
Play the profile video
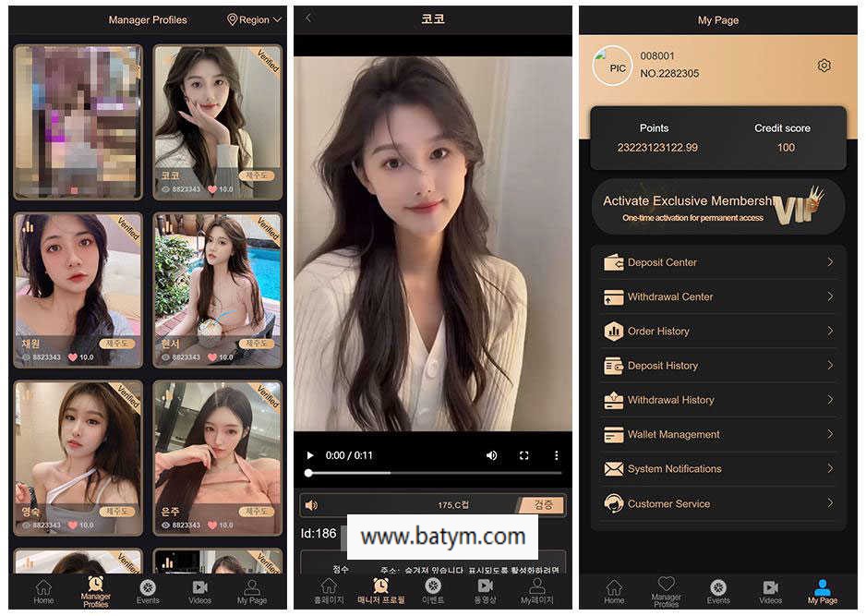coord(310,455)
